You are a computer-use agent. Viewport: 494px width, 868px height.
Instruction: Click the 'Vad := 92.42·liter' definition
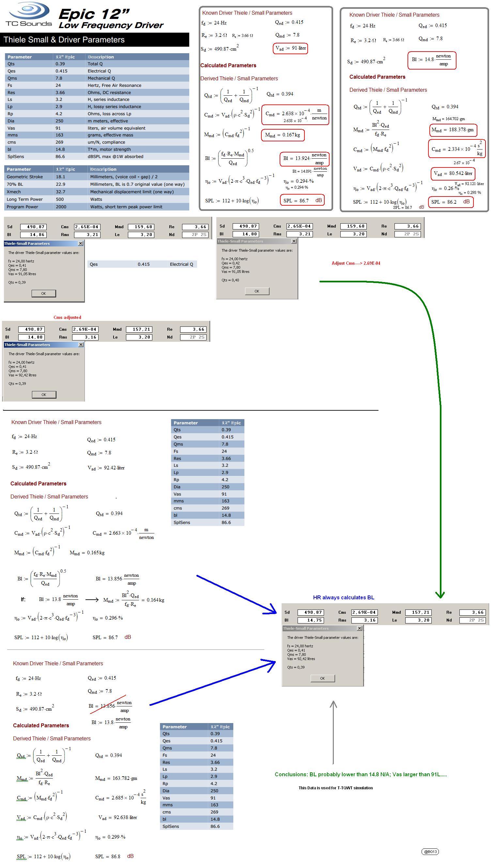tap(106, 467)
